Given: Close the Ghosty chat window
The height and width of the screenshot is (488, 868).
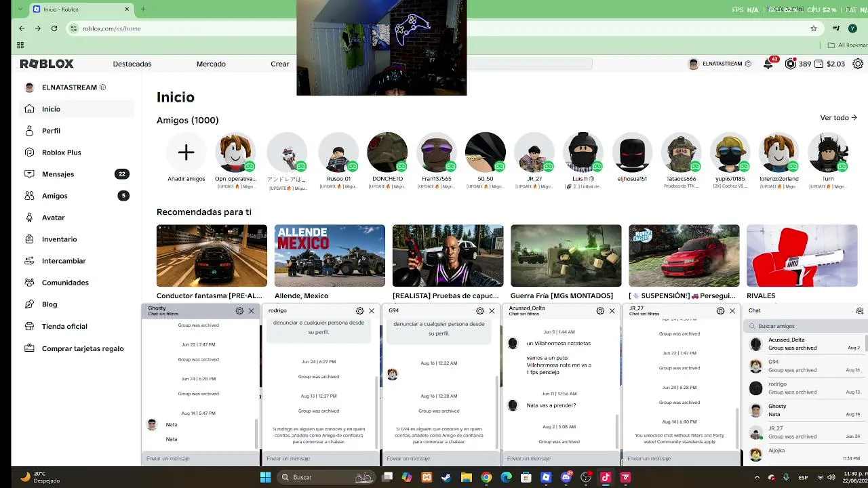Looking at the screenshot, I should (x=251, y=311).
